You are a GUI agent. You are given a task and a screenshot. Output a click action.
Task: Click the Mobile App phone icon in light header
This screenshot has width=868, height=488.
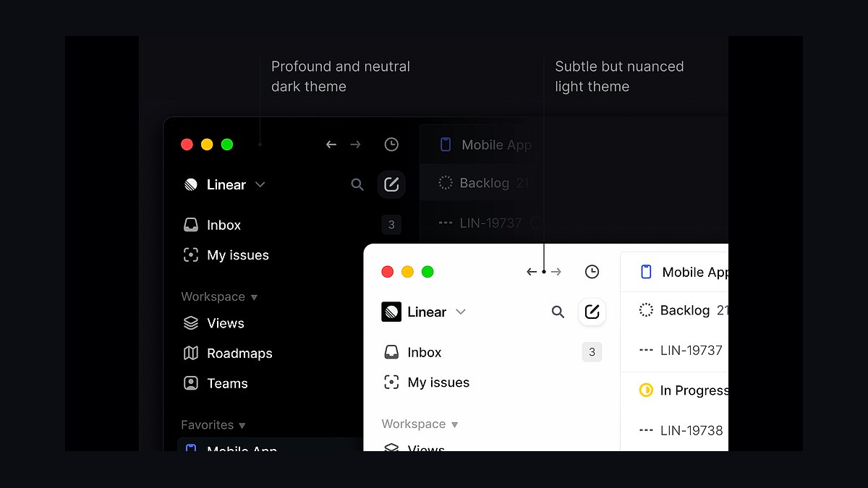coord(647,272)
